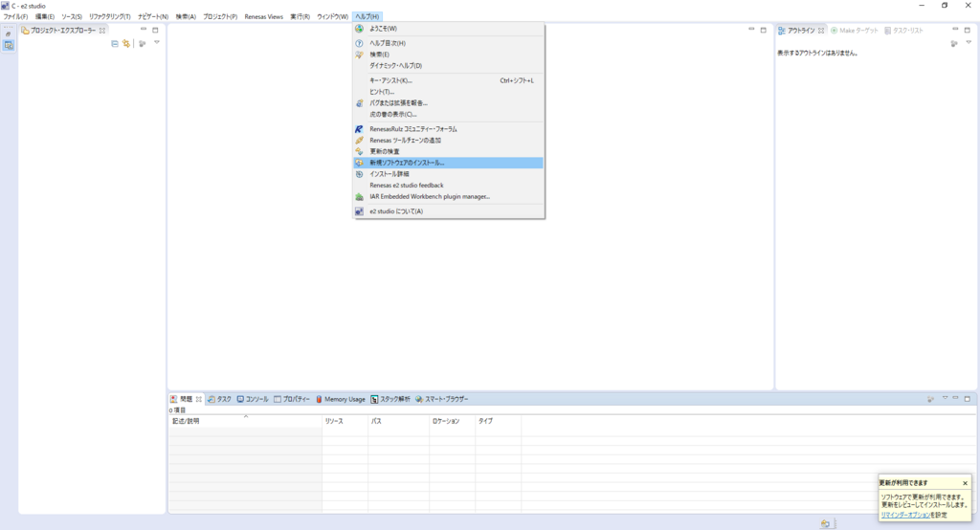Maximize the editor area
The width and height of the screenshot is (980, 530).
coord(763,30)
